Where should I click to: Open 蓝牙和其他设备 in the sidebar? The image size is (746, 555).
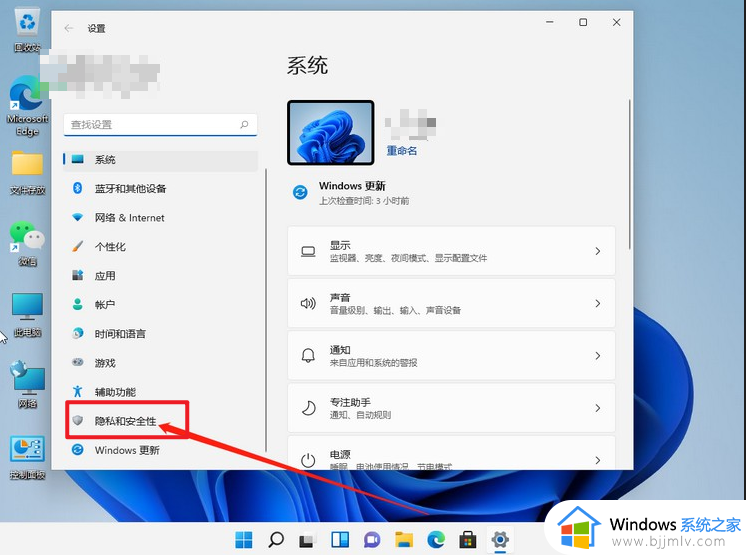pyautogui.click(x=161, y=189)
